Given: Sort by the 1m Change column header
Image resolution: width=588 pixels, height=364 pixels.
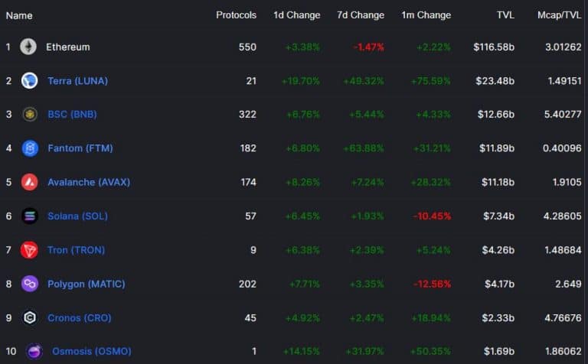Looking at the screenshot, I should pos(426,15).
